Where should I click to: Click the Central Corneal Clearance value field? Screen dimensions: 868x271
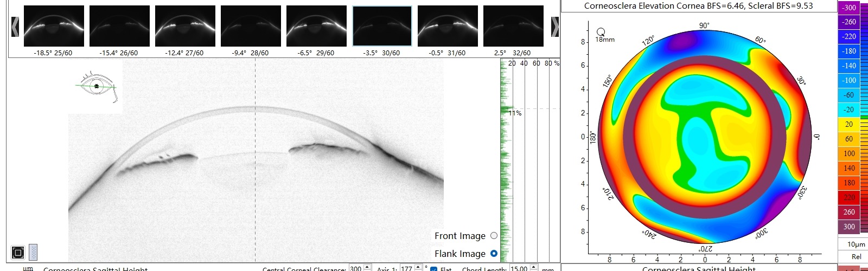click(x=355, y=268)
